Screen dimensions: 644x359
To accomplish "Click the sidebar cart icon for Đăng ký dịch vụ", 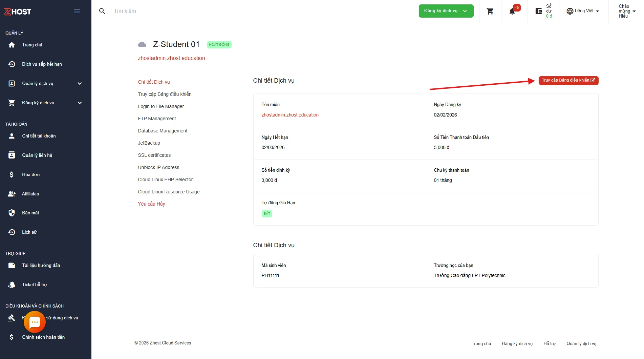I will (12, 103).
